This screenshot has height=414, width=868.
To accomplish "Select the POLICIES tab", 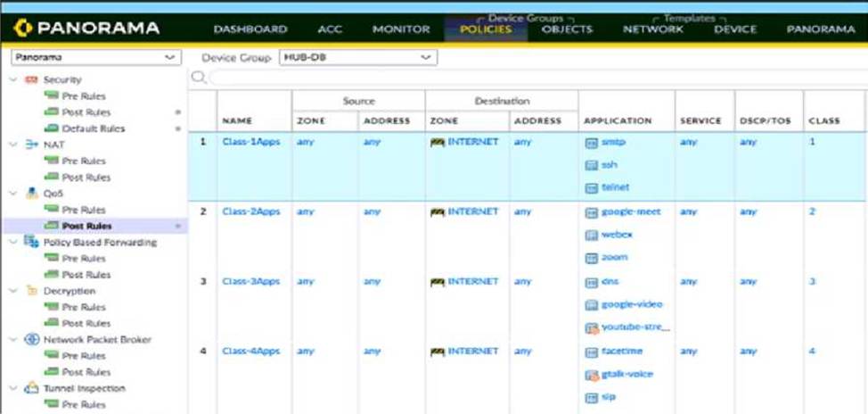I will 486,29.
